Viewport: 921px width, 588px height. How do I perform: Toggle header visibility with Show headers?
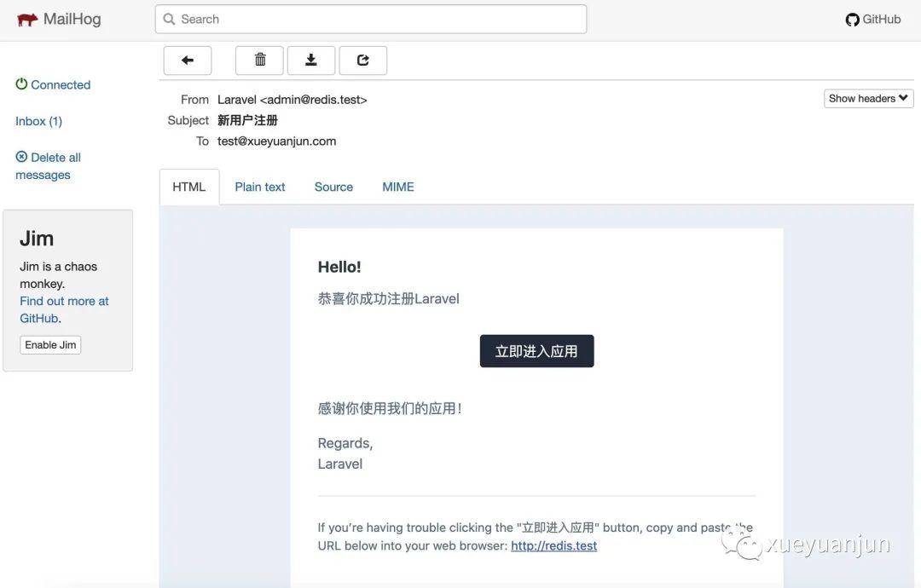click(x=867, y=98)
